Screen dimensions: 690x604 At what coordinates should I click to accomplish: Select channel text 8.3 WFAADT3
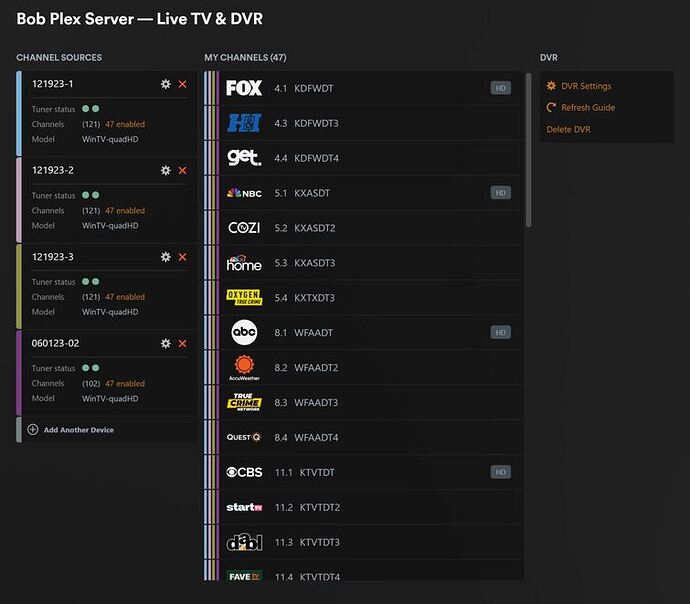click(x=306, y=403)
